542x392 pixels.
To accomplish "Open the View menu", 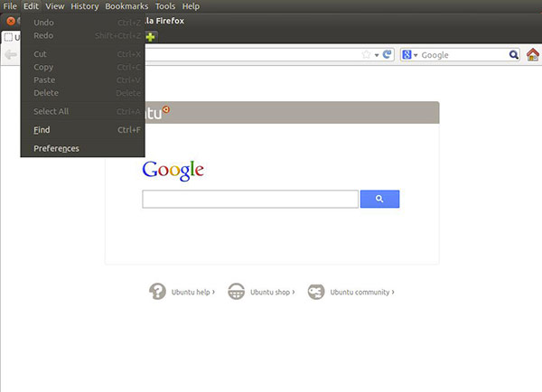I will tap(54, 6).
